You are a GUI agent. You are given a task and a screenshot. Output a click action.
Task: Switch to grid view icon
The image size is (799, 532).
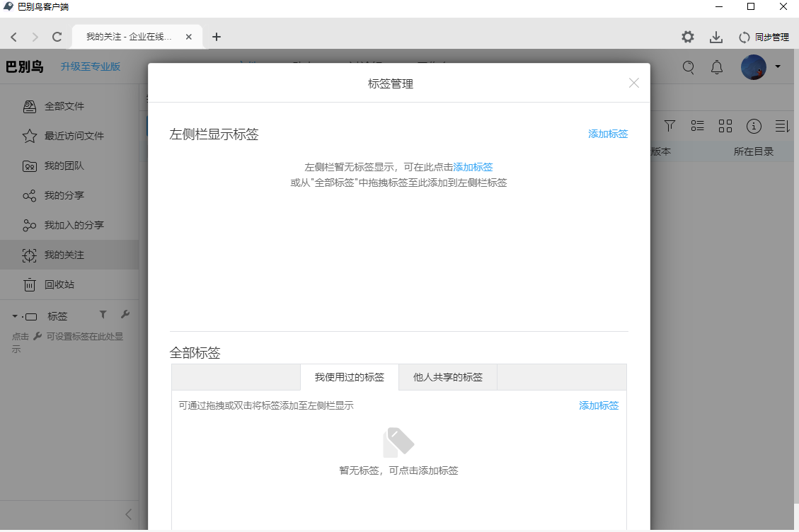point(725,126)
